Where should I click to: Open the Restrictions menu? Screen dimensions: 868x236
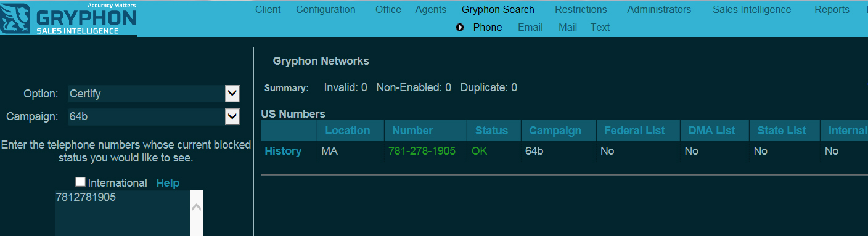click(581, 10)
